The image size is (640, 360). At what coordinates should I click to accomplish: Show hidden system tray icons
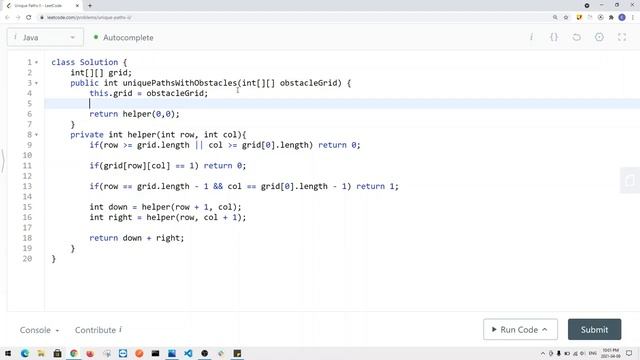tap(542, 353)
